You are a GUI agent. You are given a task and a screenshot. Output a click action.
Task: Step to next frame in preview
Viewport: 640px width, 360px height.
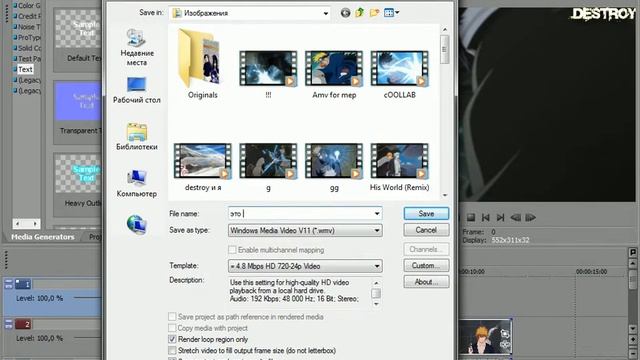pyautogui.click(x=530, y=218)
